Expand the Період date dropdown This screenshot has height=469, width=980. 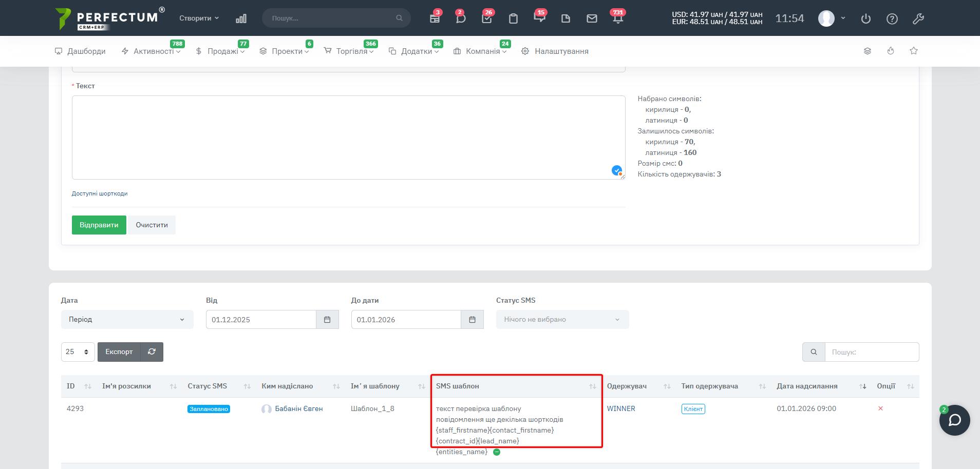click(x=127, y=319)
